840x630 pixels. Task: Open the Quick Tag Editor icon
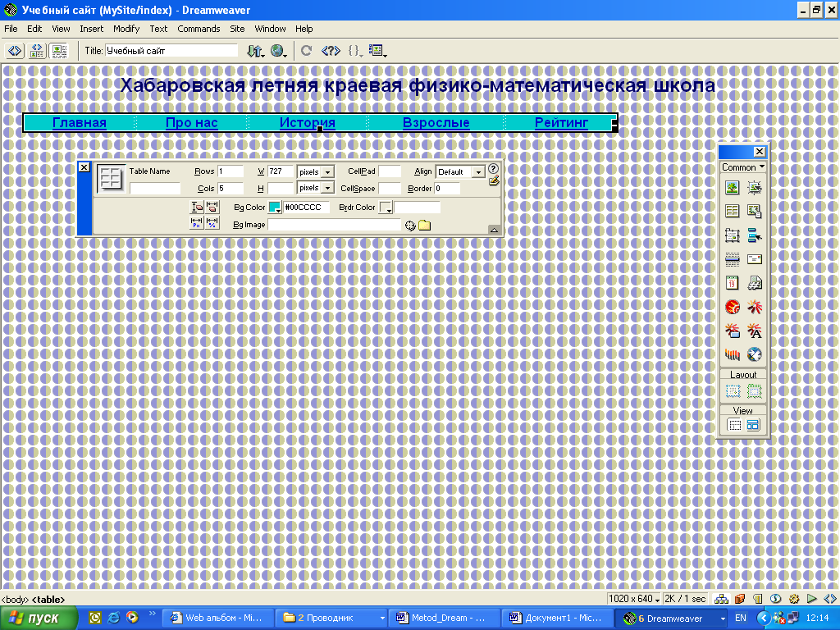(494, 181)
